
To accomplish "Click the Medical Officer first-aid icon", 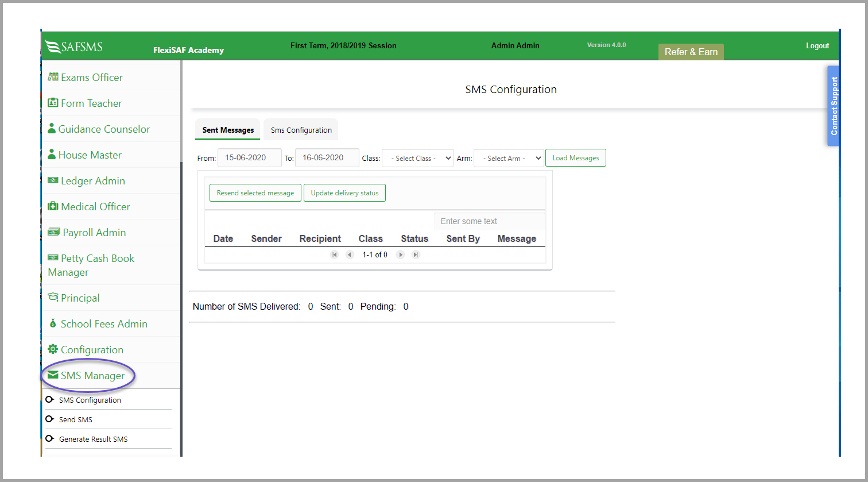I will pos(53,206).
